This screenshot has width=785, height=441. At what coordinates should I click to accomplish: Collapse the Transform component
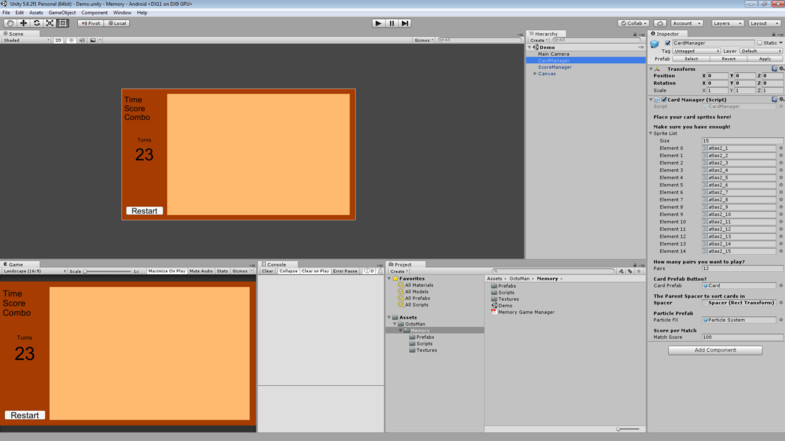[x=651, y=69]
